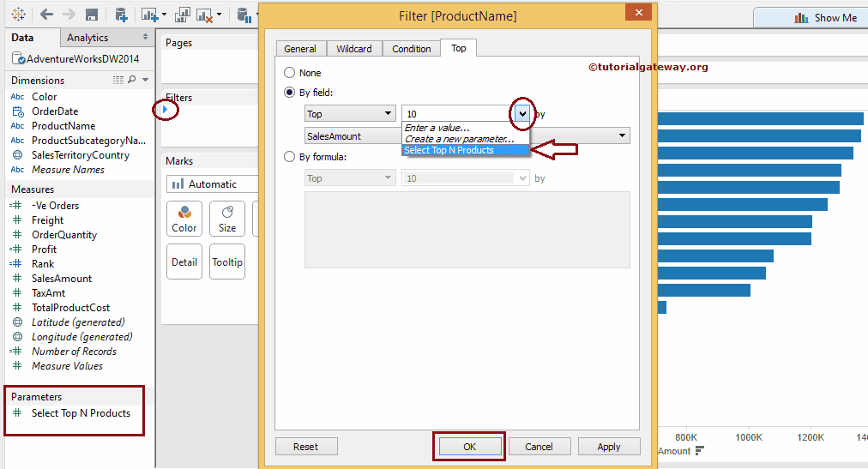Click the Tableau start page logo icon
This screenshot has height=469, width=868.
[18, 15]
